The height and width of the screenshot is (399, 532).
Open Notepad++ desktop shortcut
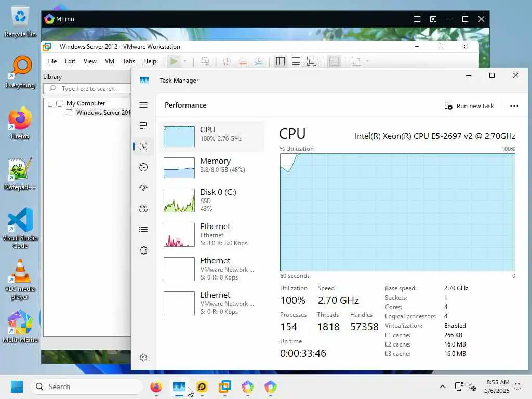coord(20,174)
